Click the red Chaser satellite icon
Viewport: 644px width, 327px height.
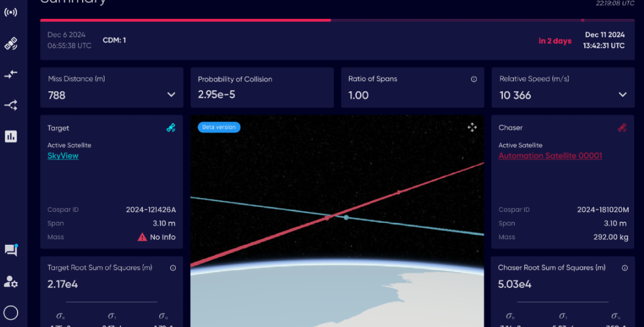tap(622, 128)
